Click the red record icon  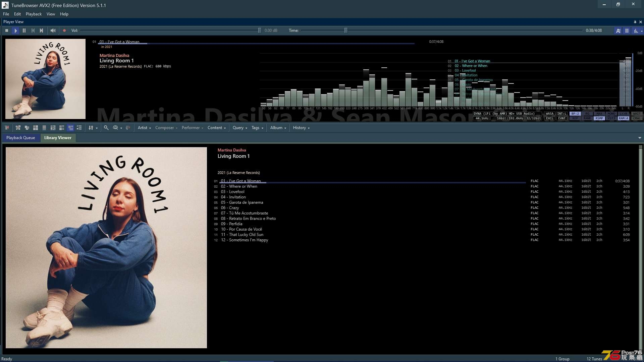(64, 31)
